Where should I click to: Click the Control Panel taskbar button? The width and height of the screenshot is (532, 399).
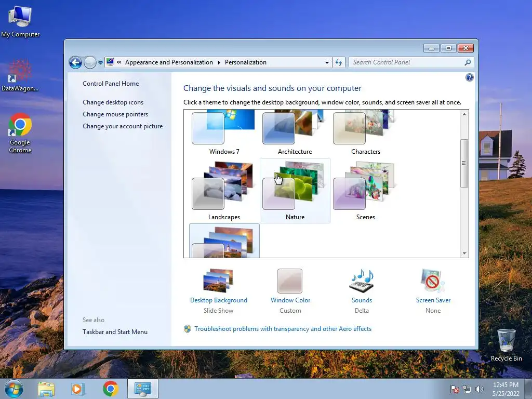point(143,389)
